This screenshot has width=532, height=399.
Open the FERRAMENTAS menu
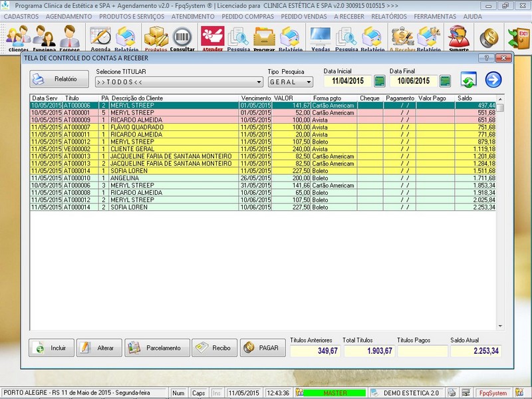tap(435, 17)
